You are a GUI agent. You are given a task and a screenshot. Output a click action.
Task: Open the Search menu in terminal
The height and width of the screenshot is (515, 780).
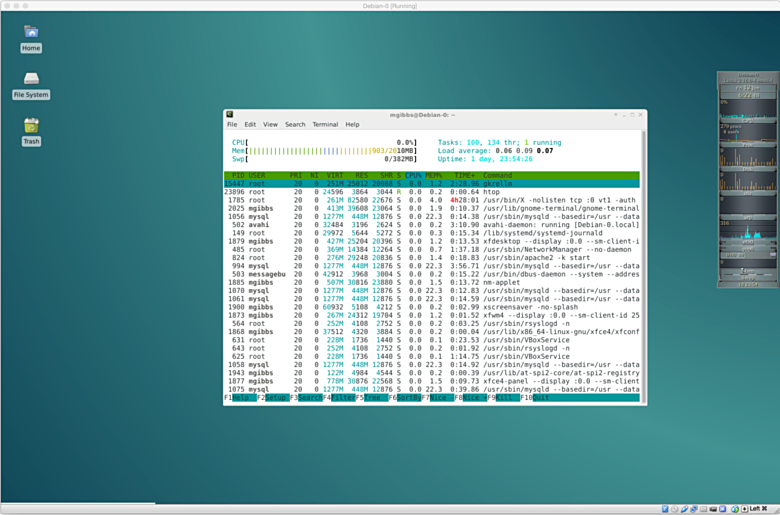pos(295,125)
